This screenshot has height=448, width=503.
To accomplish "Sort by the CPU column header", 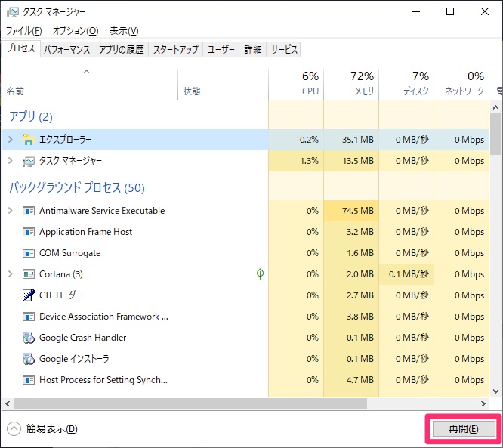I will pos(296,84).
